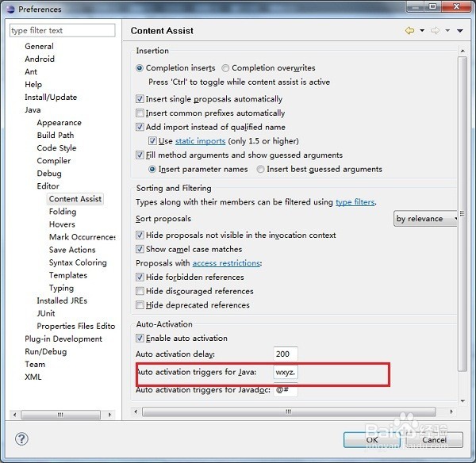Viewport: 476px width, 463px height.
Task: Select the Completion overwrites radio button
Action: click(x=225, y=68)
